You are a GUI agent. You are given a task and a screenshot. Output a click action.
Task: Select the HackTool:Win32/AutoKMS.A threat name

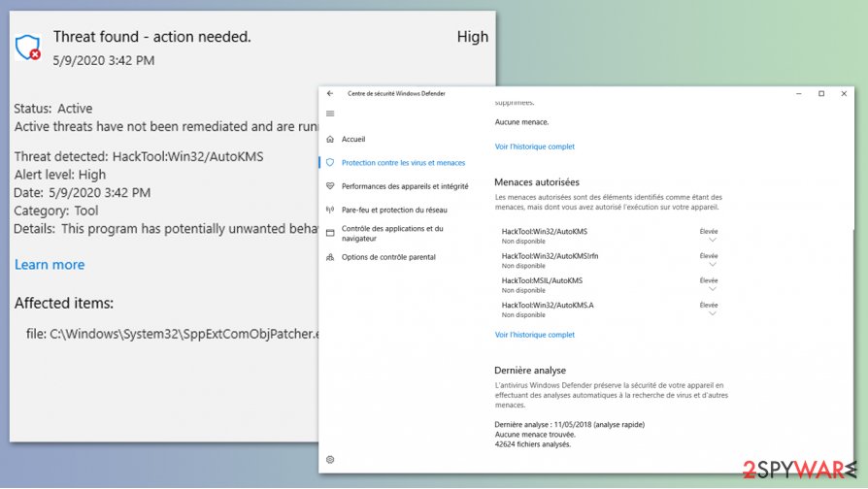coord(548,305)
